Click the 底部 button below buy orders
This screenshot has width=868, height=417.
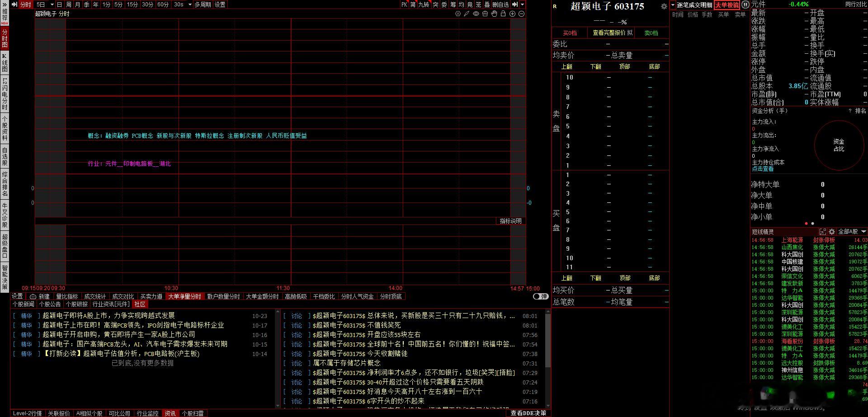654,278
